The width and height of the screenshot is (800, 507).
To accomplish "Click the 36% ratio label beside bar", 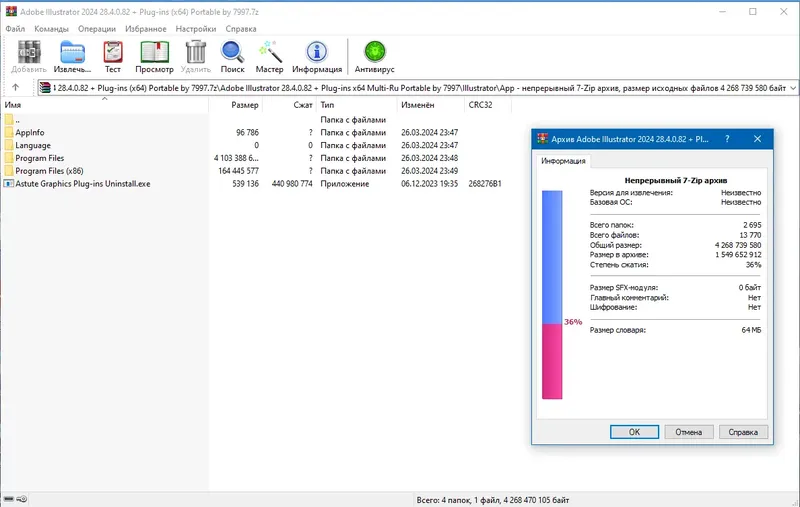I will pyautogui.click(x=573, y=322).
